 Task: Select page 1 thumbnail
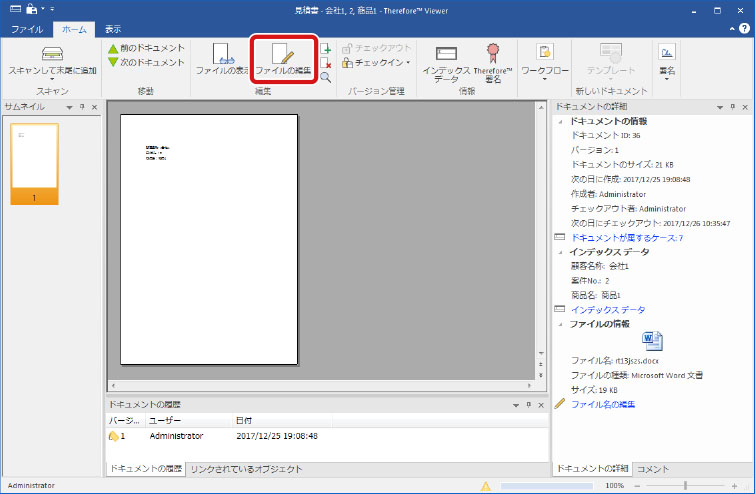coord(34,158)
